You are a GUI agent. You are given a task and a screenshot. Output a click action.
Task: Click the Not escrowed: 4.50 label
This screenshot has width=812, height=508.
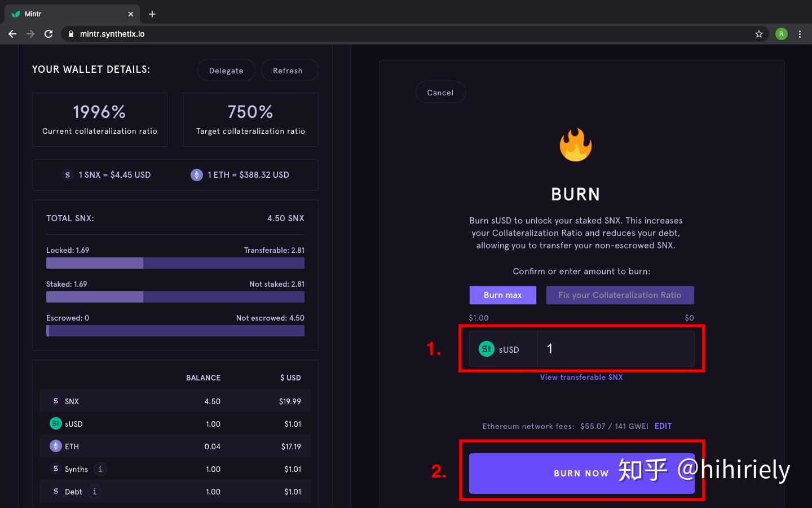pos(270,318)
